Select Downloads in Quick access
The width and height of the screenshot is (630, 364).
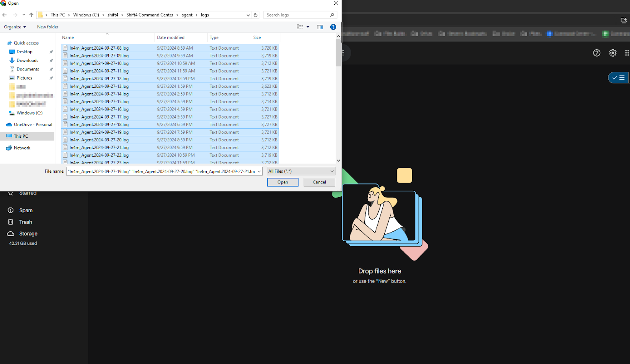point(27,60)
